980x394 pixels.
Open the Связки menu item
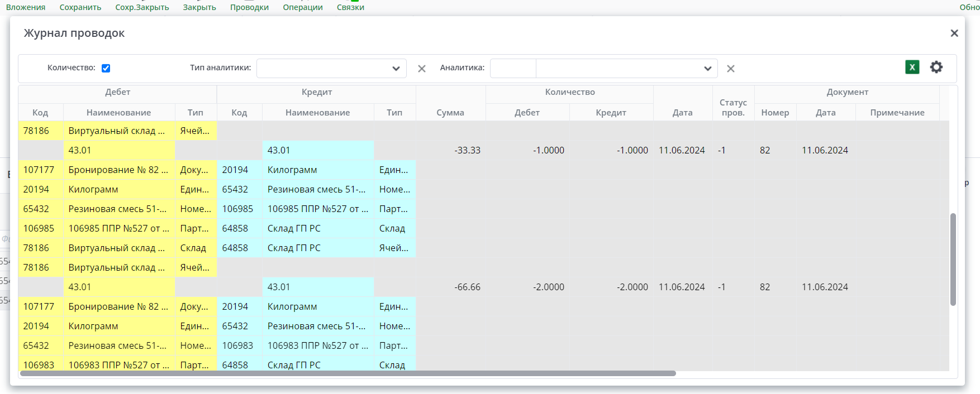point(350,7)
